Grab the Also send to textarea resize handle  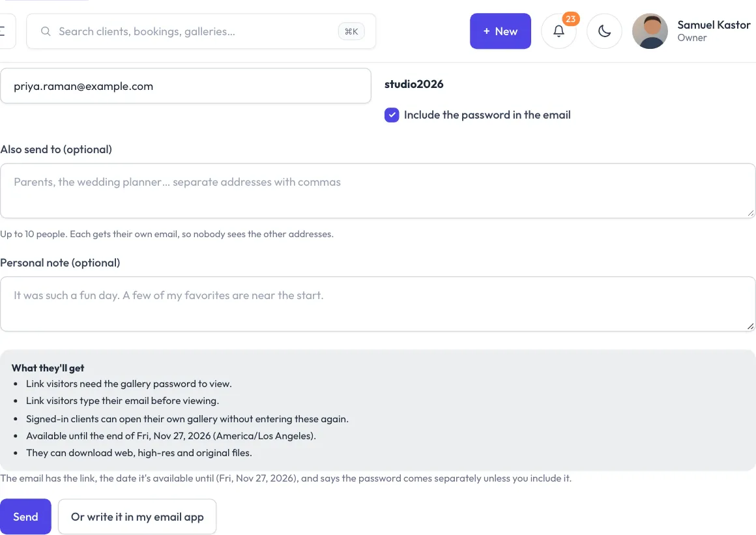(750, 212)
